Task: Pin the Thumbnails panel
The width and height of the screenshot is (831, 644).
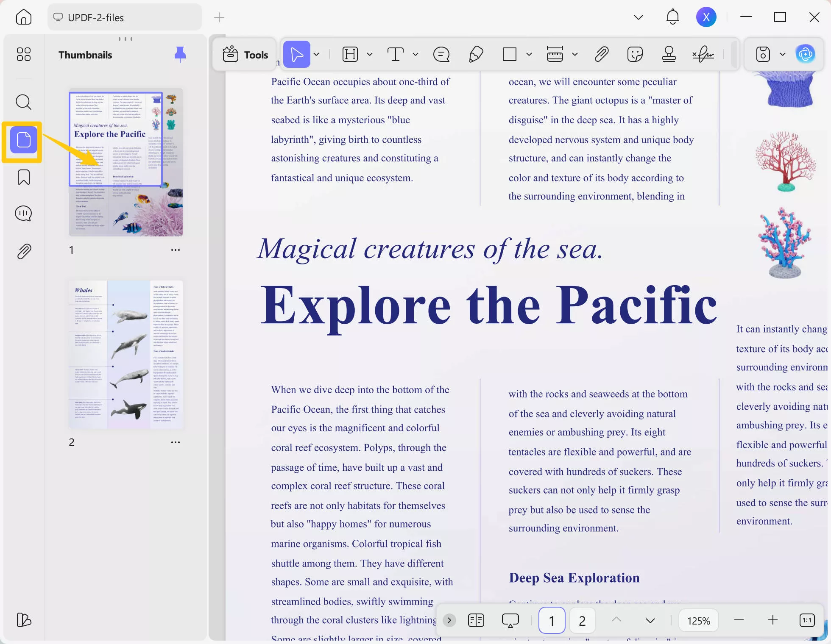Action: click(x=180, y=54)
